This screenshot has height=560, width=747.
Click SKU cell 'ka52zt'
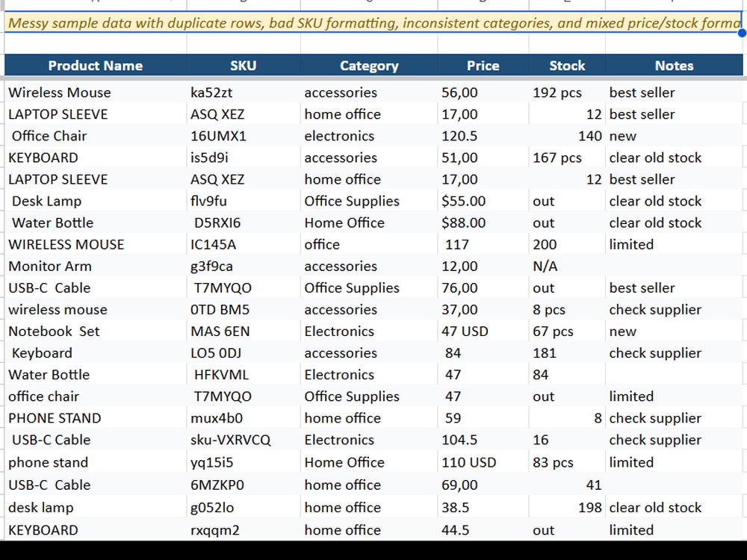[x=244, y=93]
